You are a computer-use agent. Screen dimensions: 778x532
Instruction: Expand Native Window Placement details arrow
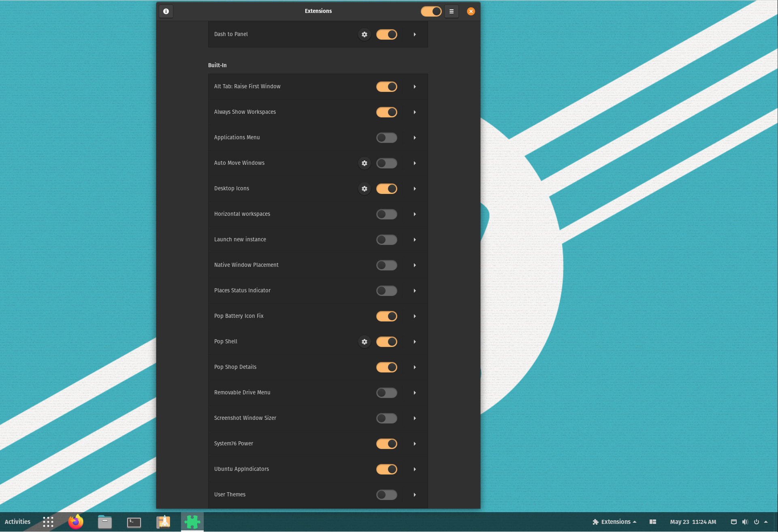(415, 265)
